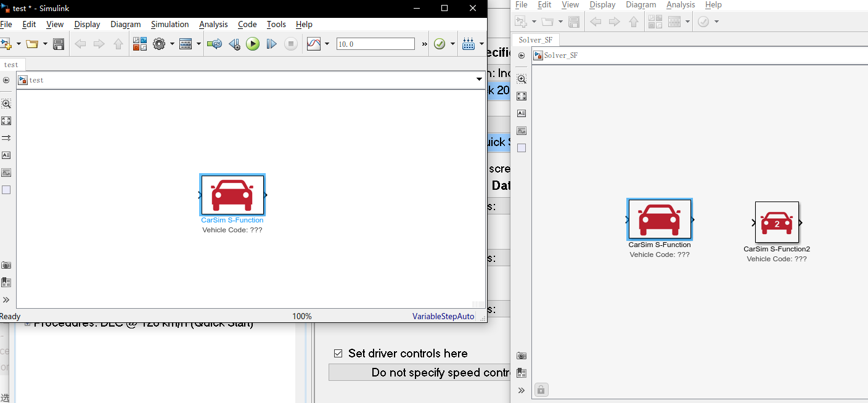Click 'Do not specify speed control' dropdown

tap(420, 372)
